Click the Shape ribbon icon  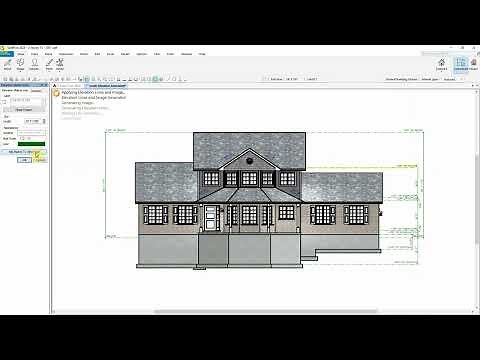coord(21,64)
